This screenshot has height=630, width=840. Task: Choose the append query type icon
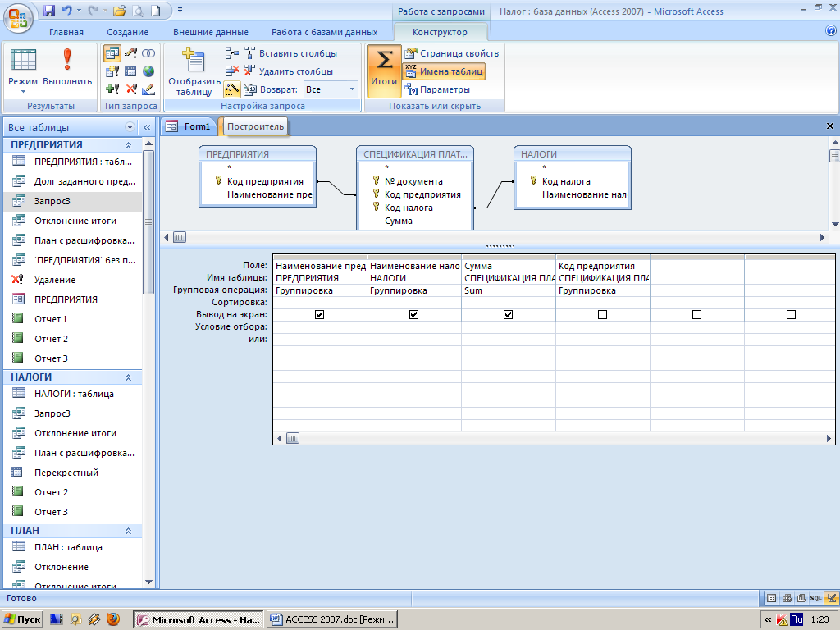click(x=112, y=89)
